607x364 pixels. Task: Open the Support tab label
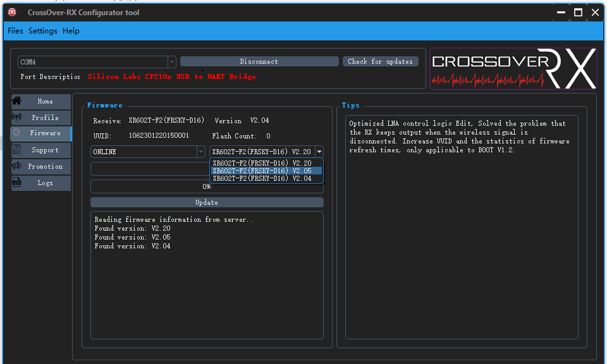tap(46, 150)
